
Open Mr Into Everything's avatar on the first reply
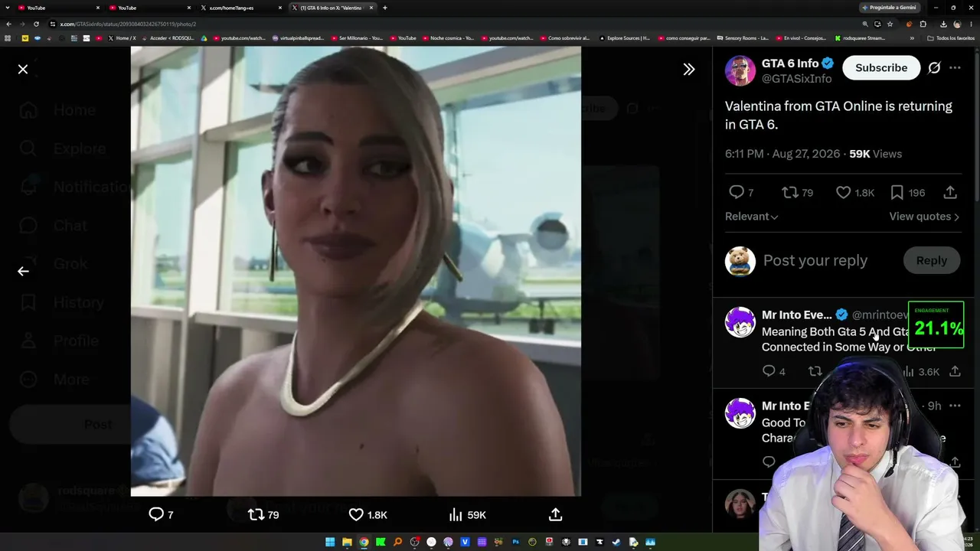[x=740, y=322]
